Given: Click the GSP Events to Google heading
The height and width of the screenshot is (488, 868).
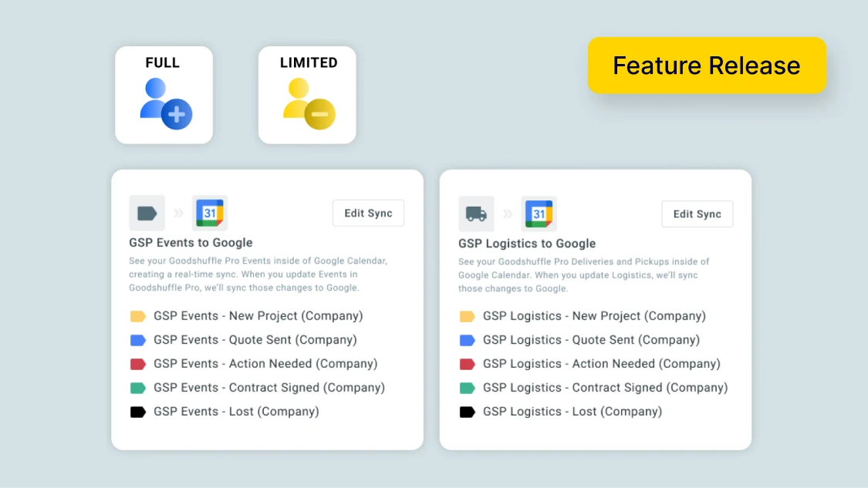Looking at the screenshot, I should [191, 242].
